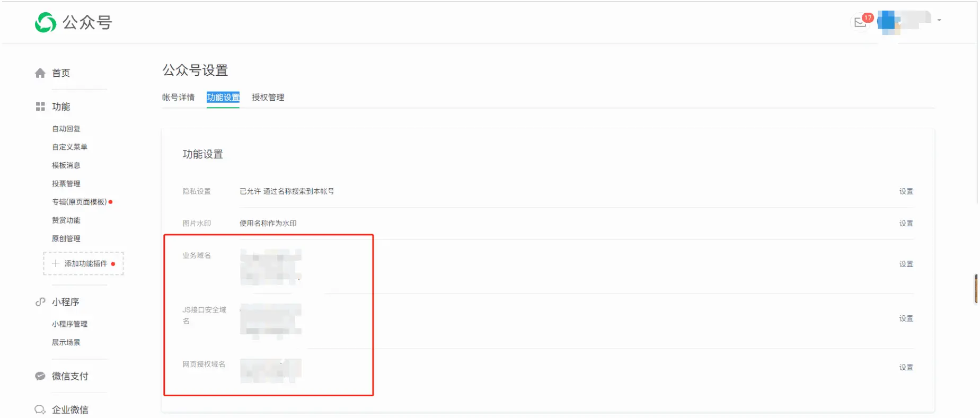980x418 pixels.
Task: Open 自定义菜单 in the sidebar
Action: pyautogui.click(x=69, y=147)
